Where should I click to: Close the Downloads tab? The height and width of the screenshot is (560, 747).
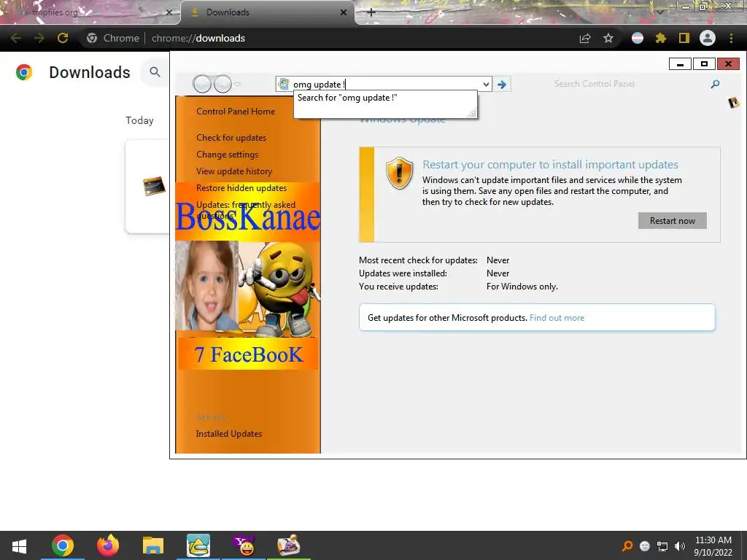(344, 12)
